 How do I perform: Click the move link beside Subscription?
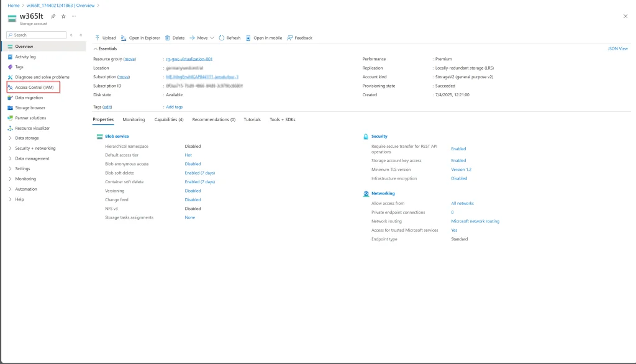[124, 76]
